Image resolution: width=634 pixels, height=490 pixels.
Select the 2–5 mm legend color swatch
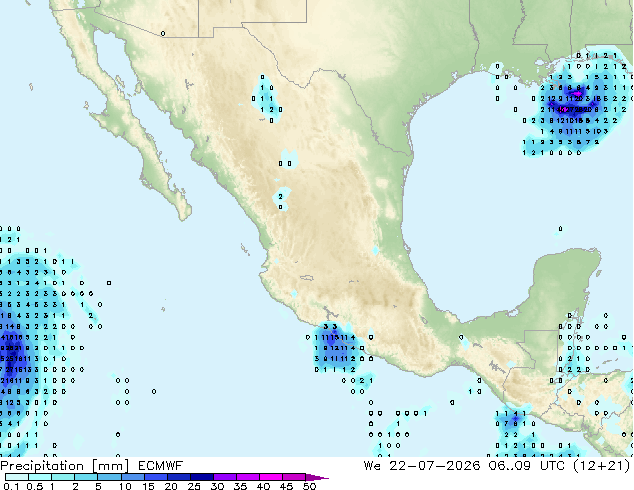86,477
